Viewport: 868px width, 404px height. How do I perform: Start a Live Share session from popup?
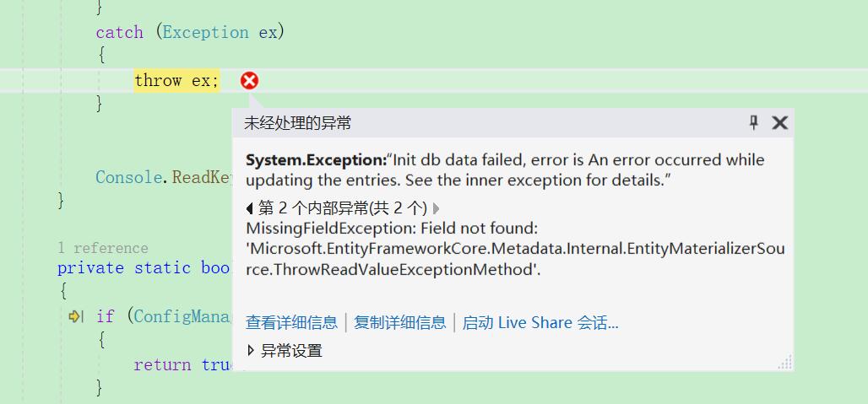pyautogui.click(x=540, y=322)
